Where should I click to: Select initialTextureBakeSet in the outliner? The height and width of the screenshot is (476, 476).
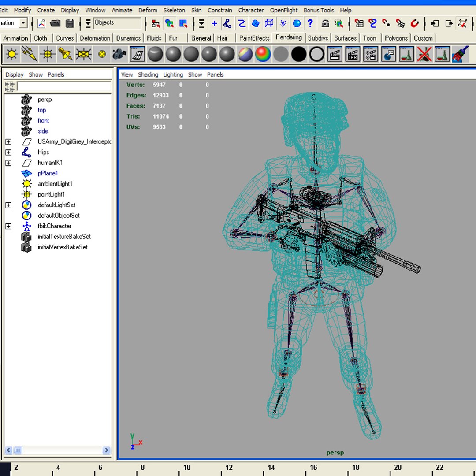[x=64, y=237]
